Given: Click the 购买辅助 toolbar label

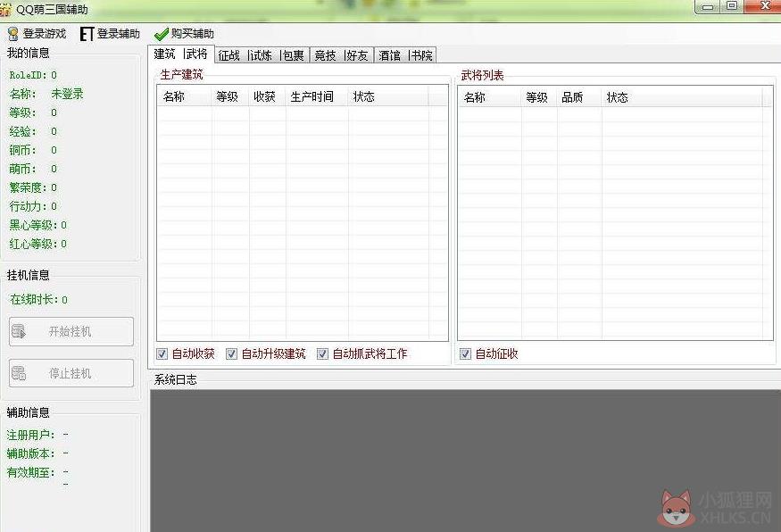Looking at the screenshot, I should pyautogui.click(x=192, y=34).
